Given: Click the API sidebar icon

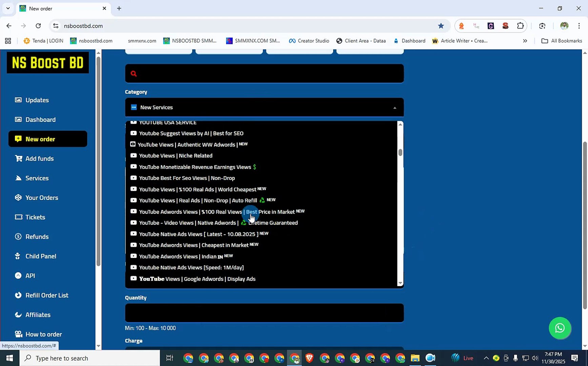Looking at the screenshot, I should click(x=18, y=276).
